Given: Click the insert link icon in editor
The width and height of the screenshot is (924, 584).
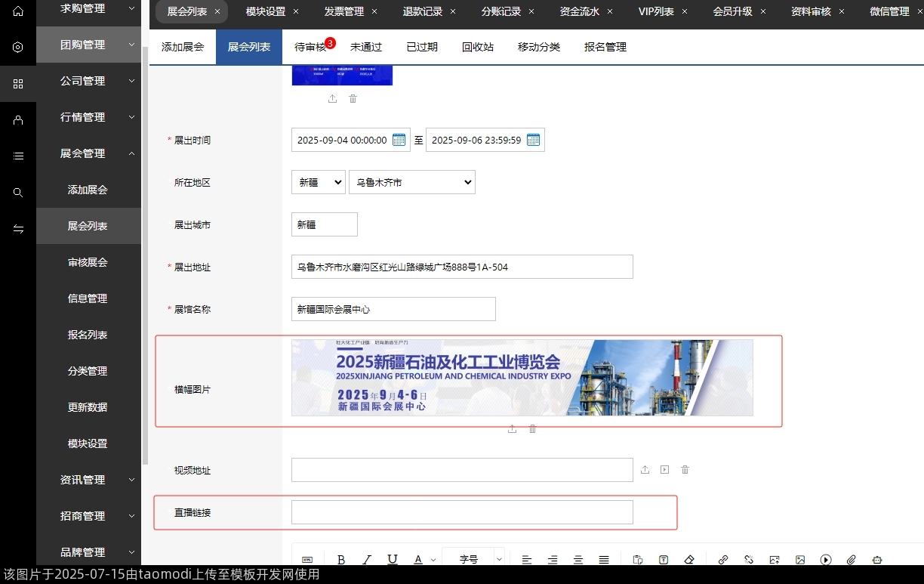Looking at the screenshot, I should 723,560.
